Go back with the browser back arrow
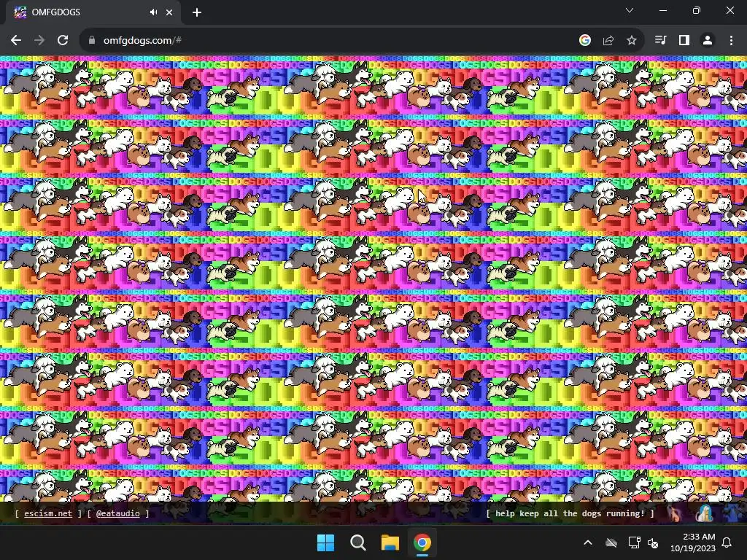Screen dimensions: 747x560 [16, 41]
